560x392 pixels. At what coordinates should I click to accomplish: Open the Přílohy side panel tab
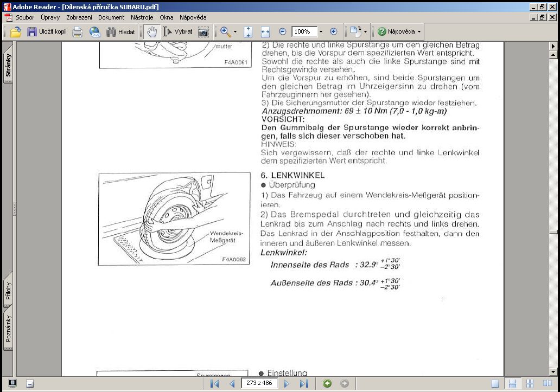[x=8, y=291]
